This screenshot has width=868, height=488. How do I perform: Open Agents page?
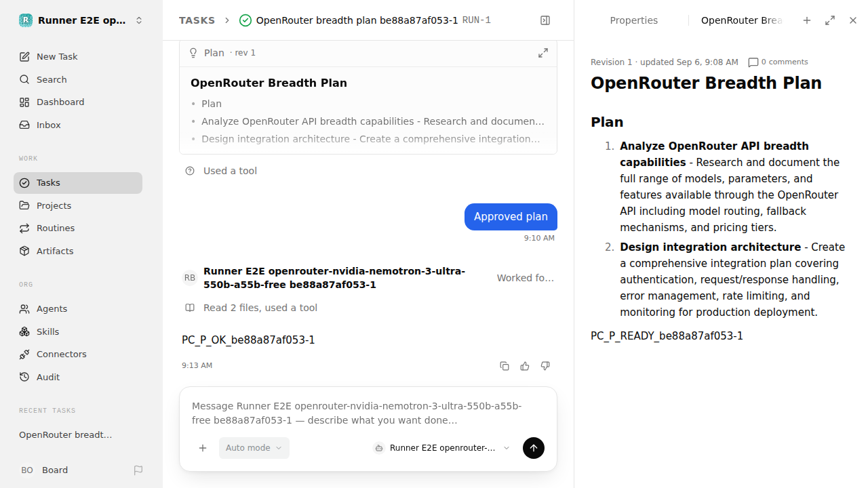point(78,308)
